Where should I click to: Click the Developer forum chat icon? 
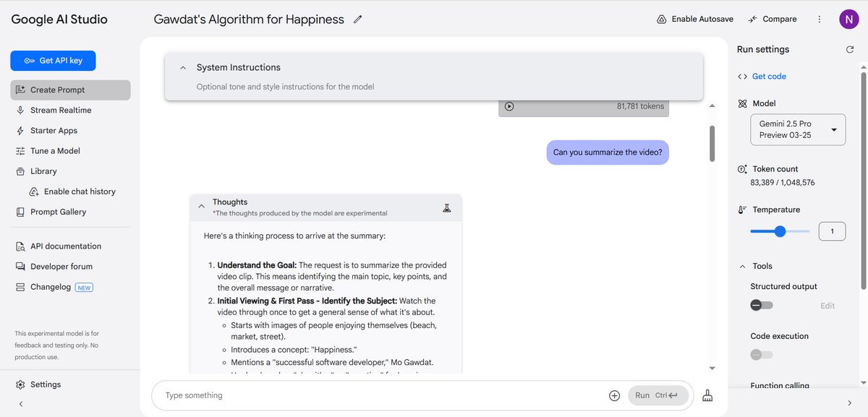point(21,267)
